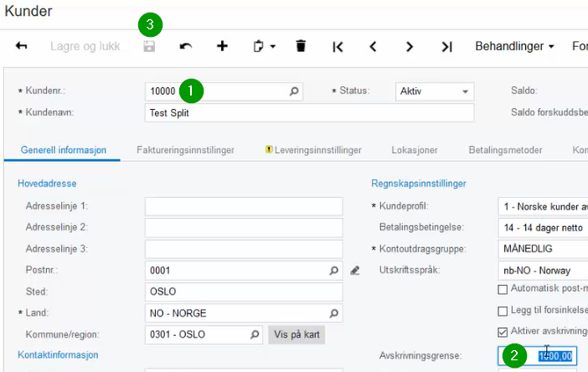
Task: Toggle the Automatisk post checkbox
Action: (503, 289)
